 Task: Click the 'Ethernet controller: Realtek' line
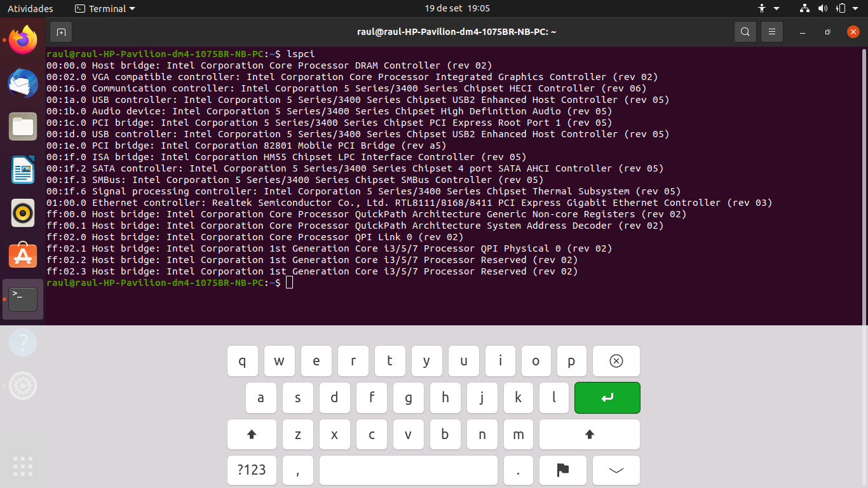click(409, 203)
